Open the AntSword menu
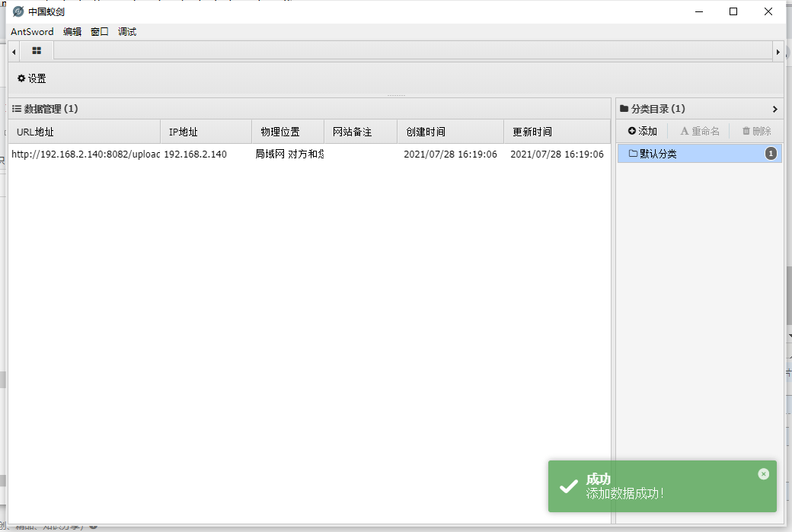 32,32
